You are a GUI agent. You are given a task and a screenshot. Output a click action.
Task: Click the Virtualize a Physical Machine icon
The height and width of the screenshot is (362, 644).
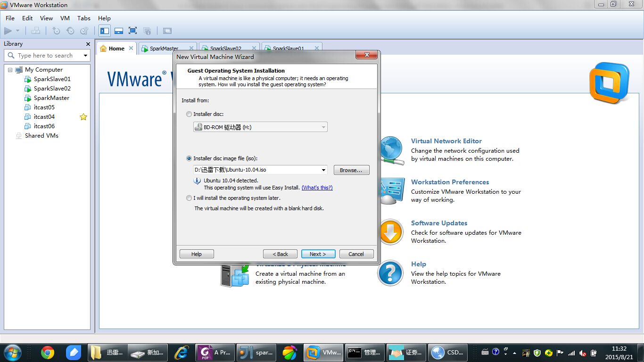pos(235,276)
